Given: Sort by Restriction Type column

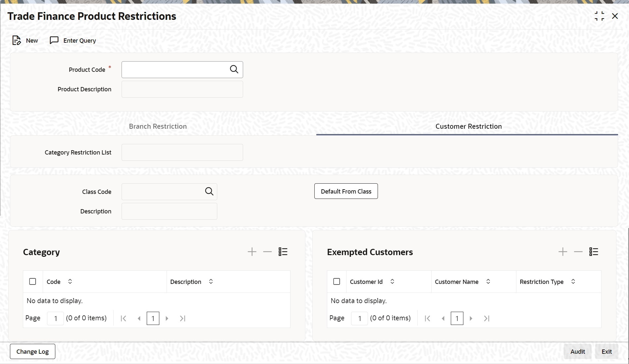Looking at the screenshot, I should click(573, 282).
